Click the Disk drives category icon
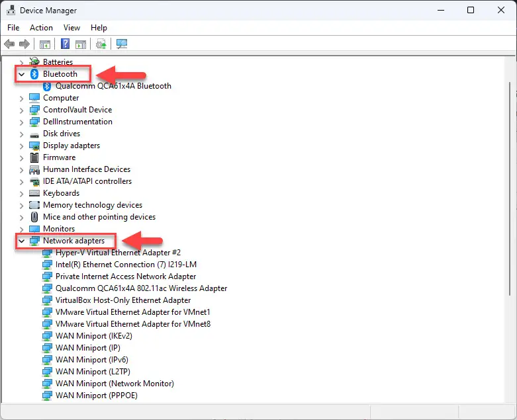The image size is (517, 420). [x=34, y=135]
